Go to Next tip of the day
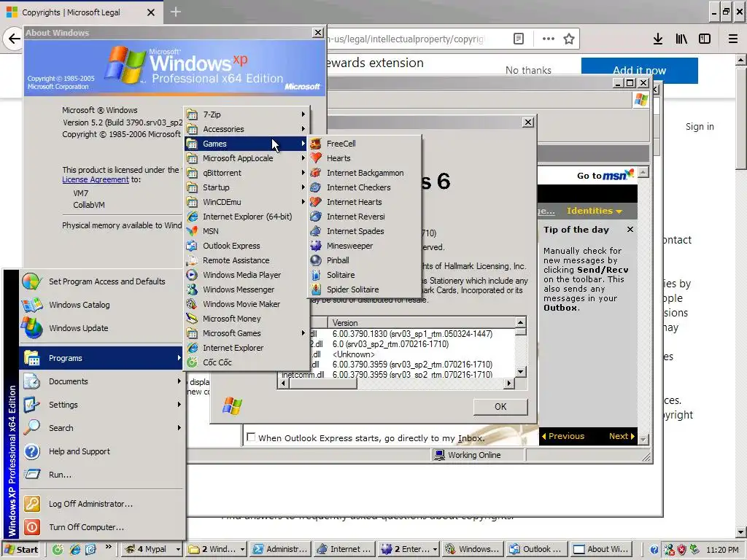Image resolution: width=747 pixels, height=560 pixels. point(622,436)
